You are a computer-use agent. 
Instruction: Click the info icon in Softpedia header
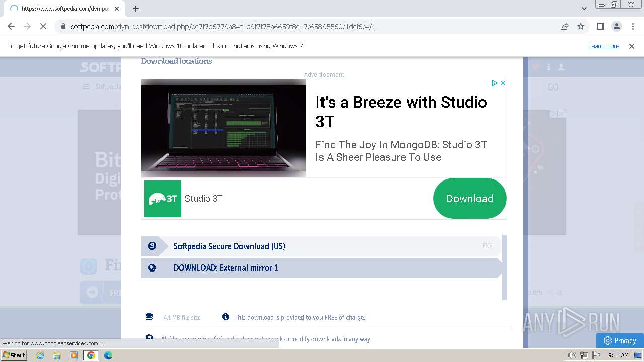(549, 67)
